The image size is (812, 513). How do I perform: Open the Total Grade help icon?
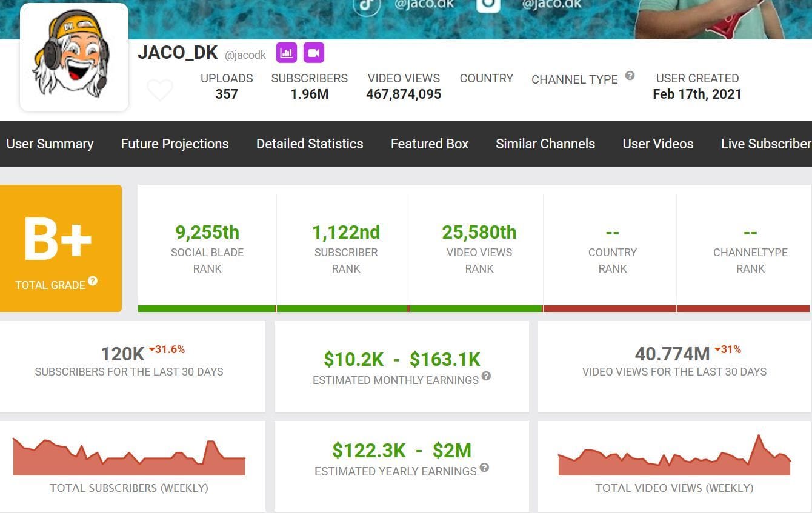click(92, 280)
